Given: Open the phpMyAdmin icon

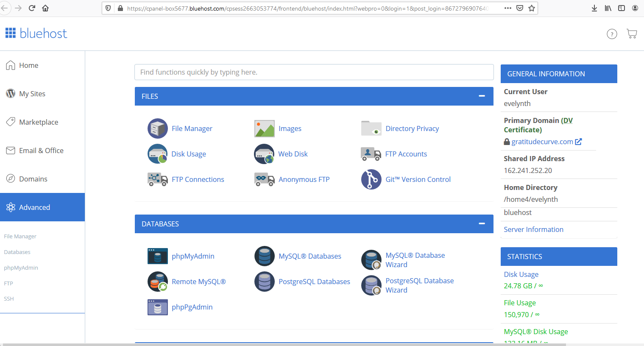Looking at the screenshot, I should [158, 256].
